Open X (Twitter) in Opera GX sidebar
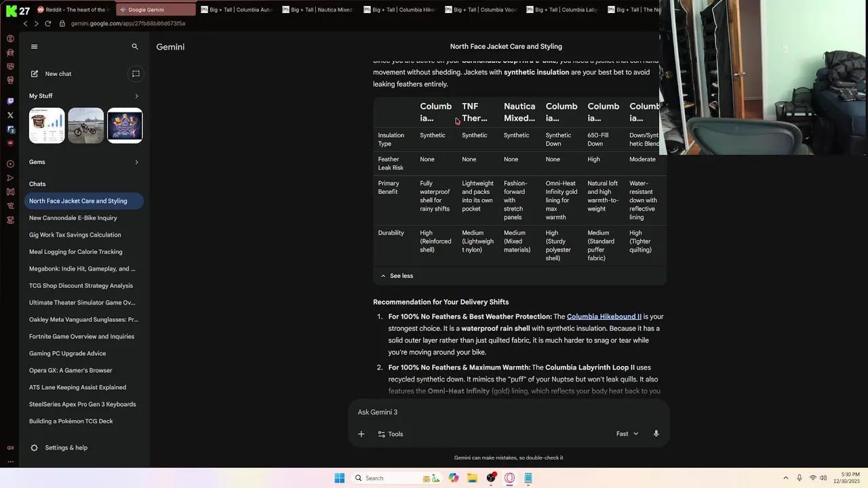 tap(10, 115)
